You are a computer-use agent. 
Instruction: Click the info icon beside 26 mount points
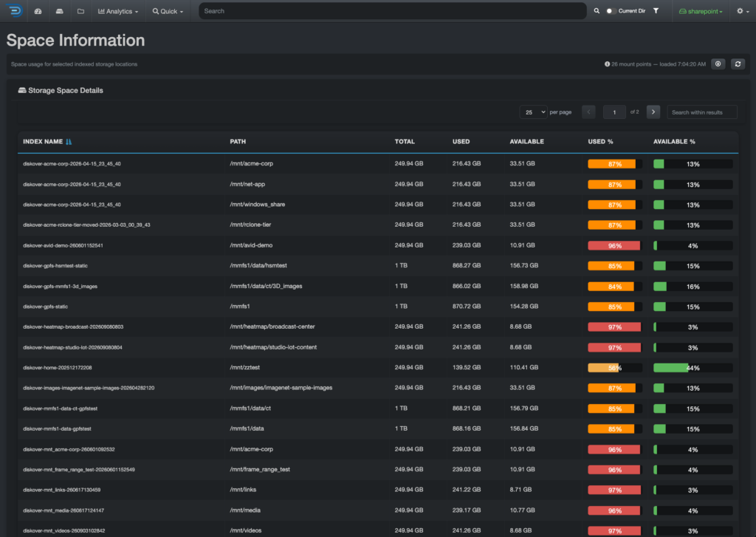(607, 64)
